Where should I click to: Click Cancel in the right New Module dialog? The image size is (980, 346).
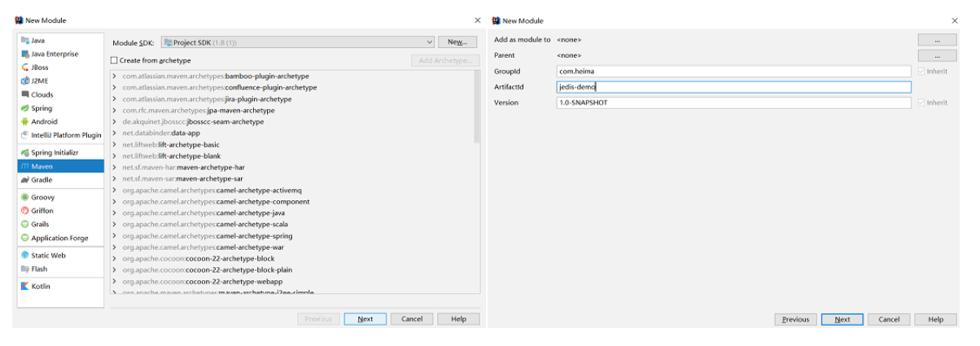coord(889,319)
